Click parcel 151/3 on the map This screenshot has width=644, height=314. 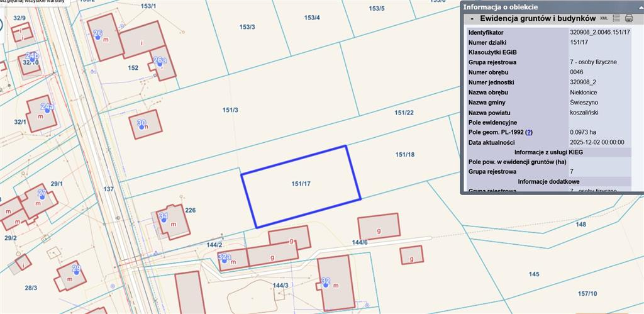[230, 111]
